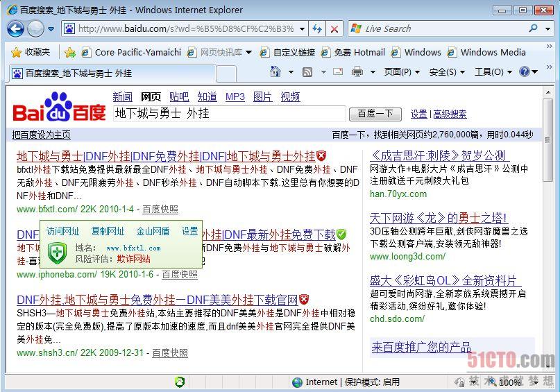Click the green shield icon in popup

[x=57, y=253]
